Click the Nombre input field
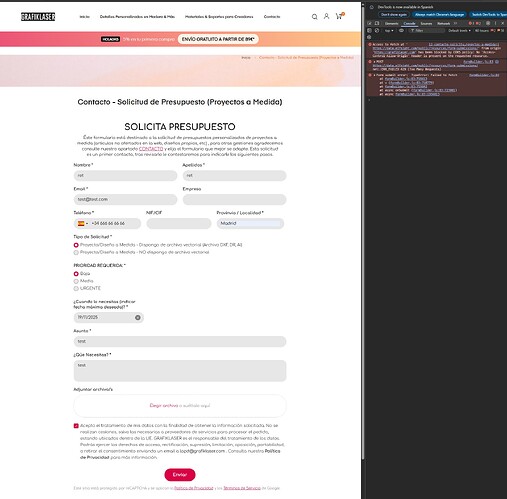This screenshot has height=499, width=507. (125, 176)
